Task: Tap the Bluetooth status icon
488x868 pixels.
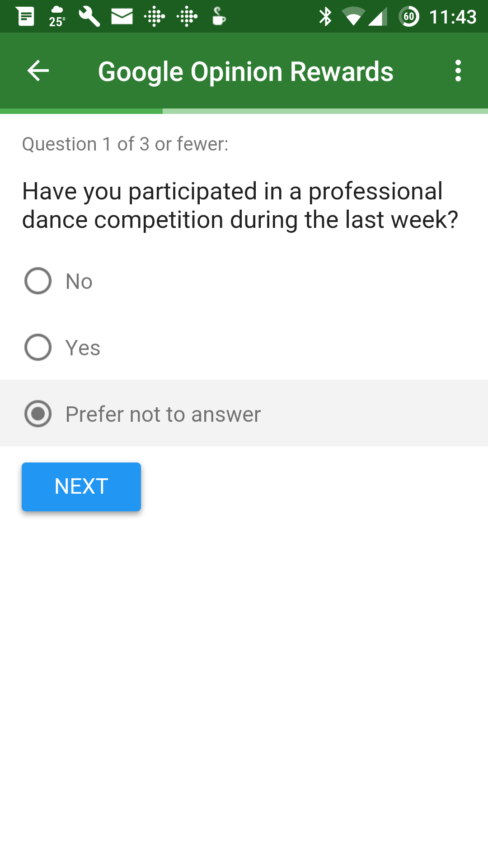Action: 325,17
